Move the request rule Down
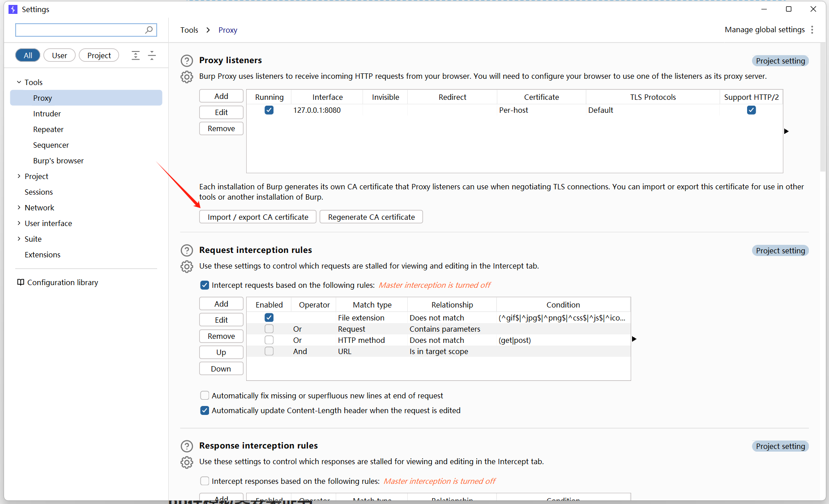The height and width of the screenshot is (504, 829). [221, 368]
